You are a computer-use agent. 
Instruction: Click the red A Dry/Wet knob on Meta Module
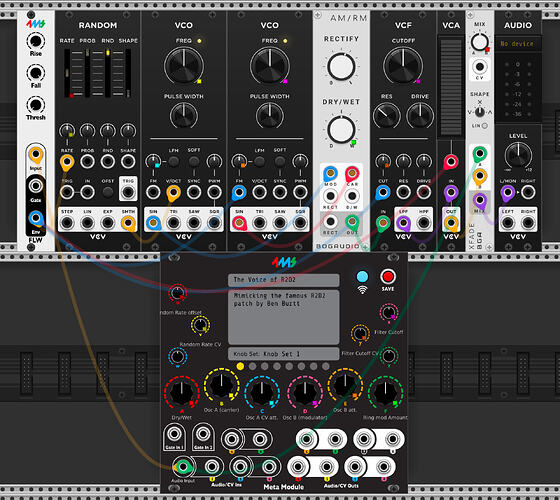(181, 393)
